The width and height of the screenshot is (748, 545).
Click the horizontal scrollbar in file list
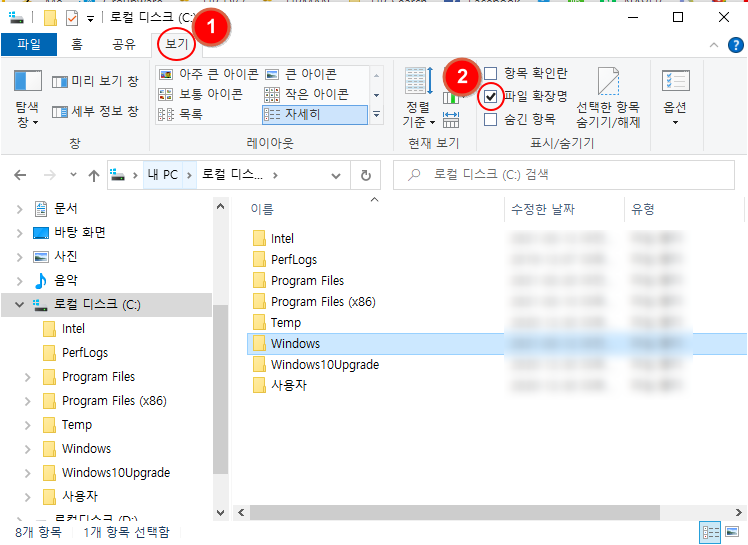(454, 513)
